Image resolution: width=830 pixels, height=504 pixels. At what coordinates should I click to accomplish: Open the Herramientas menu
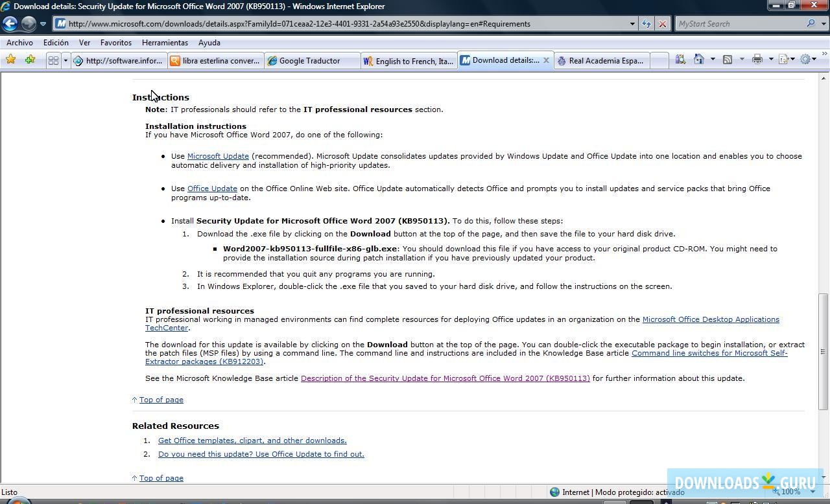(165, 43)
